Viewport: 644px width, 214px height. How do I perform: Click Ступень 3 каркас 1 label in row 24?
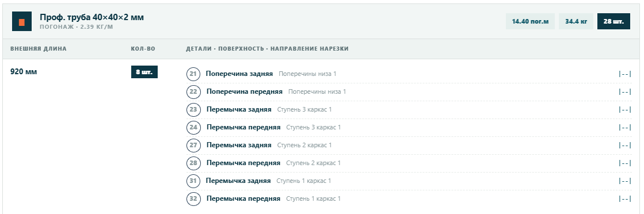314,127
